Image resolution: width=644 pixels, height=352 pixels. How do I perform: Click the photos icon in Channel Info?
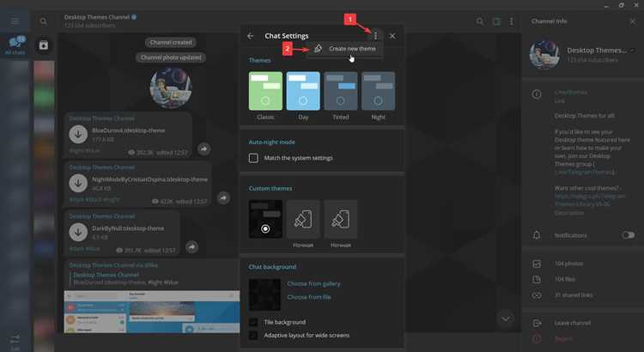coord(537,264)
